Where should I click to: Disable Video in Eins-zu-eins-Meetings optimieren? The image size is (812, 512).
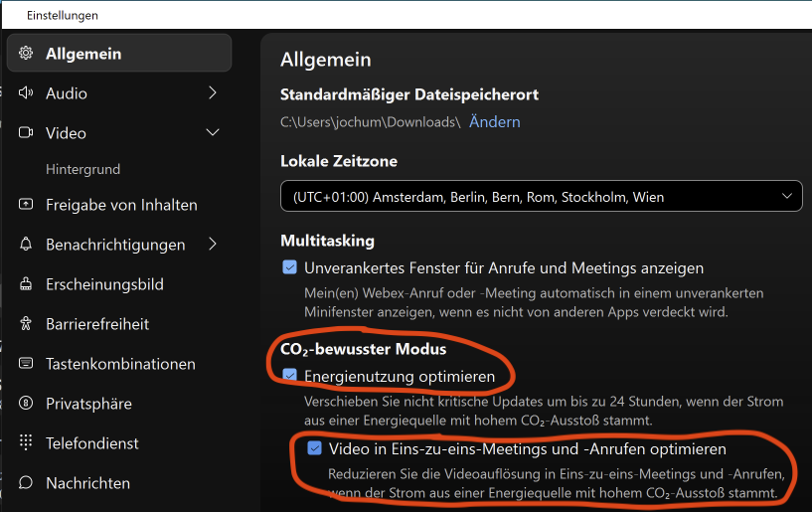[x=314, y=448]
